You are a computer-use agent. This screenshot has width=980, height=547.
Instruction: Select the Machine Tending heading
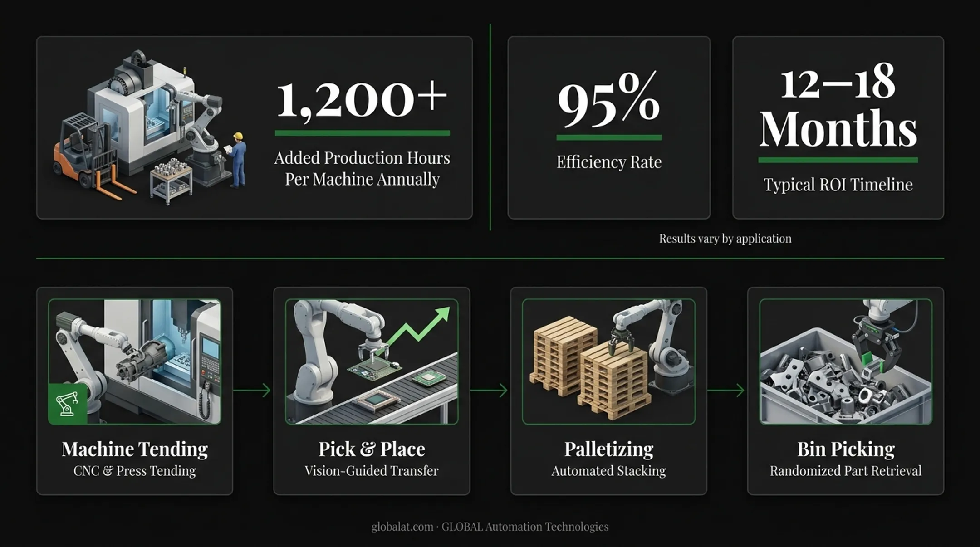135,449
